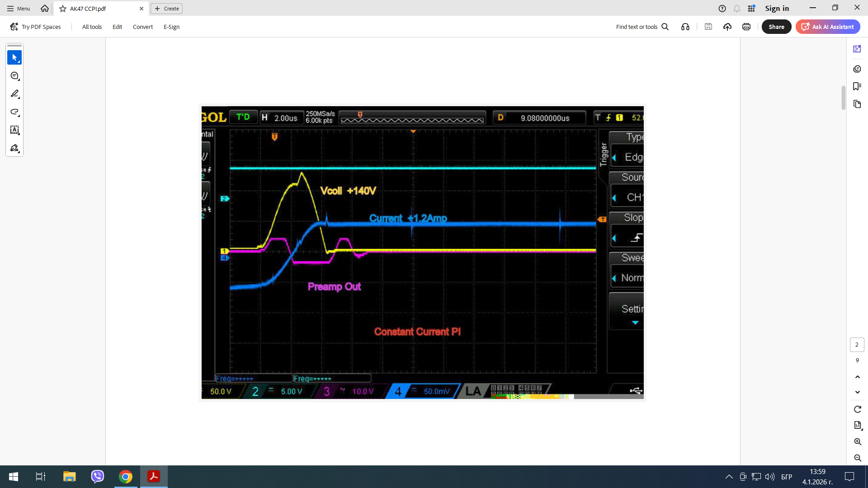Open the Convert menu
Image resolution: width=868 pixels, height=488 pixels.
click(143, 27)
